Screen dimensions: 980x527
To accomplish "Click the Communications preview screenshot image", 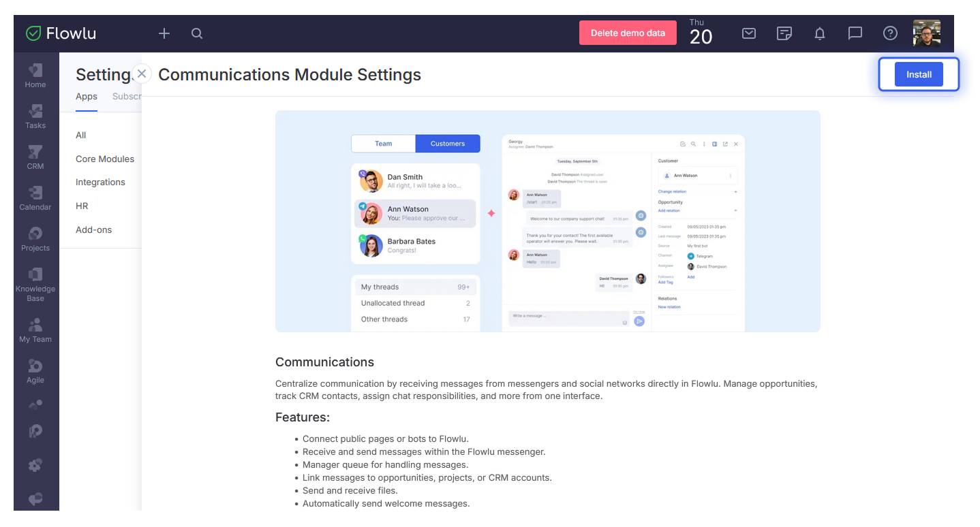I will point(548,221).
